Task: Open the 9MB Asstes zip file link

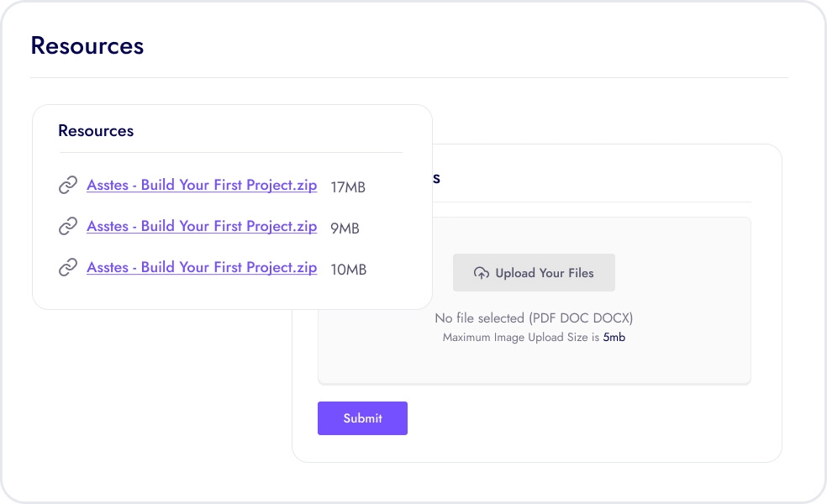Action: coord(202,226)
